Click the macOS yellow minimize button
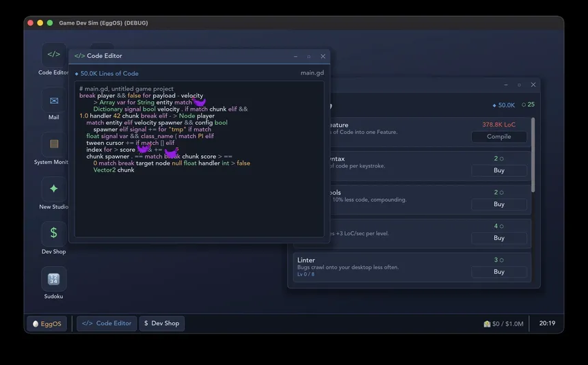Screen dimensions: 588x365 point(40,23)
